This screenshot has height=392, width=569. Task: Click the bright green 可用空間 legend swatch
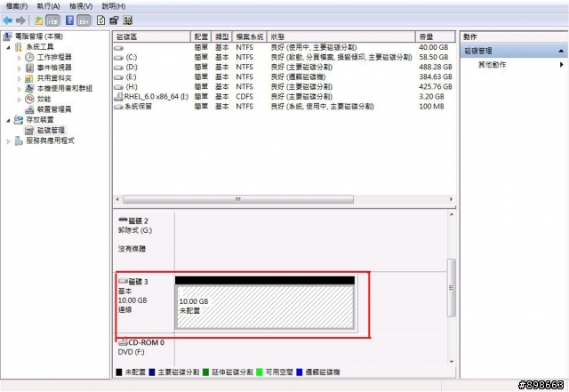[260, 372]
